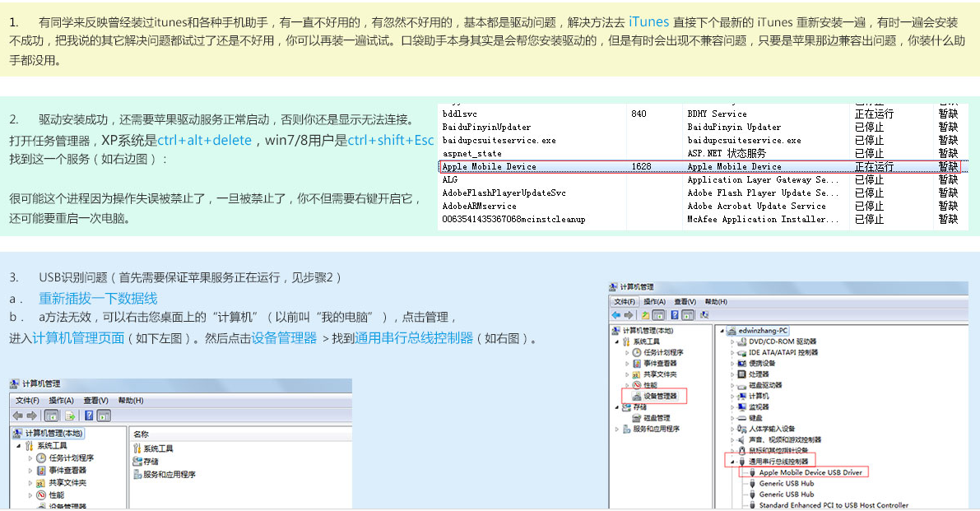This screenshot has height=511, width=980.
Task: Expand 任务计划程序 in the 名称 list window tree
Action: coord(30,458)
